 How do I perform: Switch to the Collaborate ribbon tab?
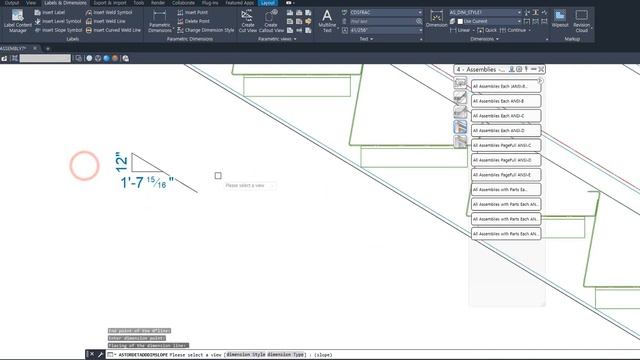point(183,3)
